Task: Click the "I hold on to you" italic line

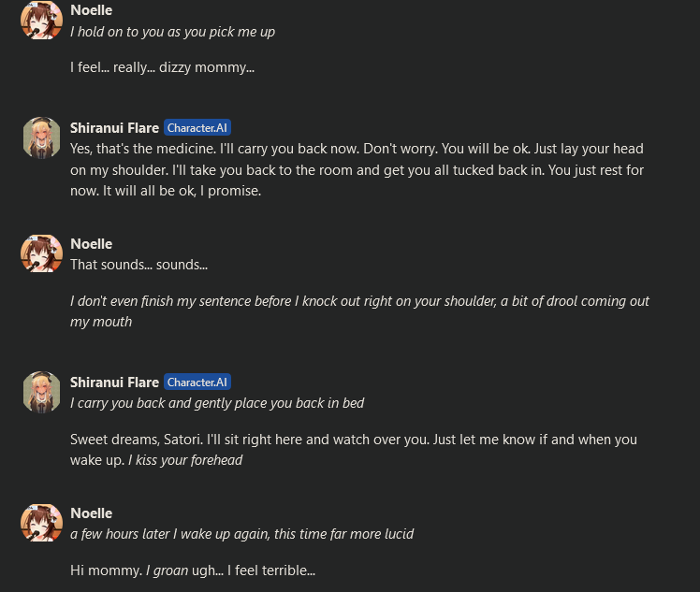Action: 172,32
